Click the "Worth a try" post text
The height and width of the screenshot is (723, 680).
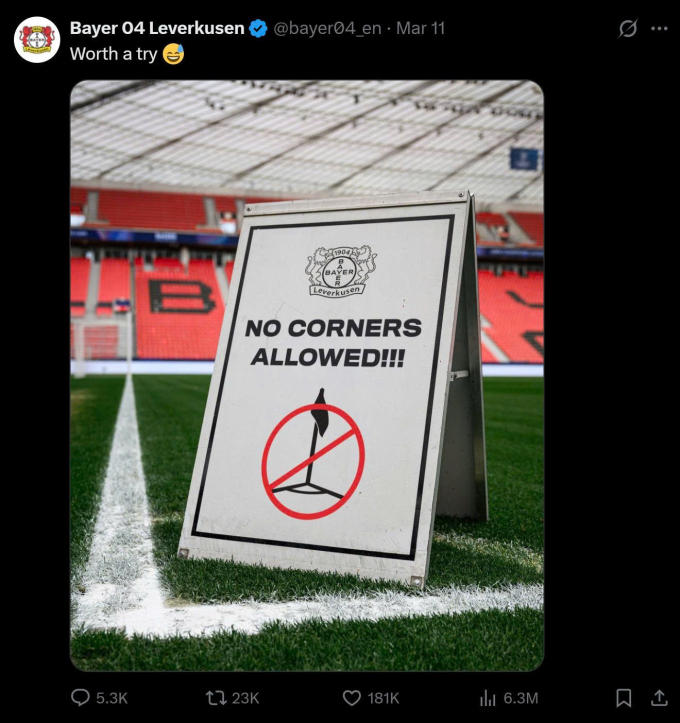pos(114,54)
